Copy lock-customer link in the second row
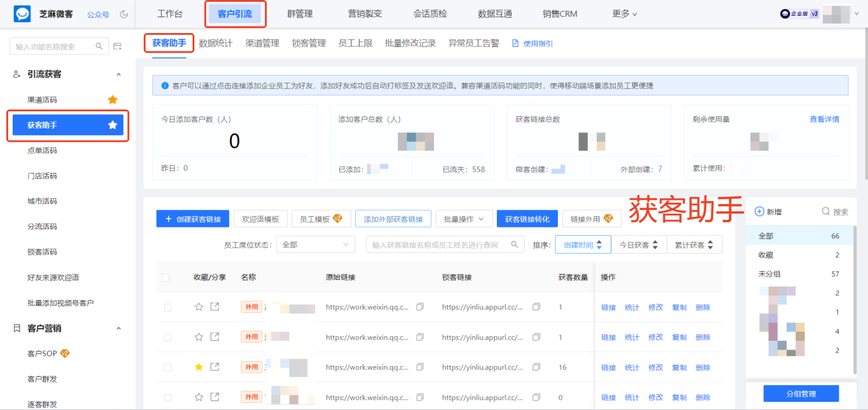 point(536,337)
